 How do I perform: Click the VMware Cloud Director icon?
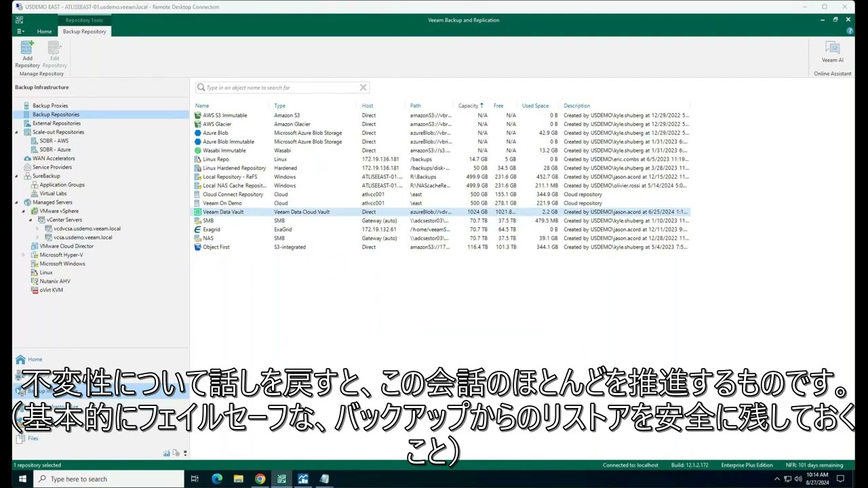[x=34, y=246]
